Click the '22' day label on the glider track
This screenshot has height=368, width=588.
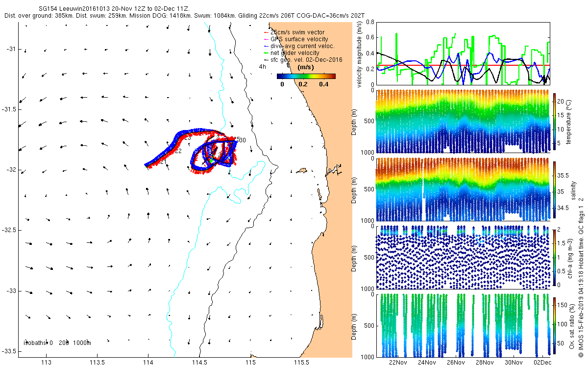tap(178, 151)
